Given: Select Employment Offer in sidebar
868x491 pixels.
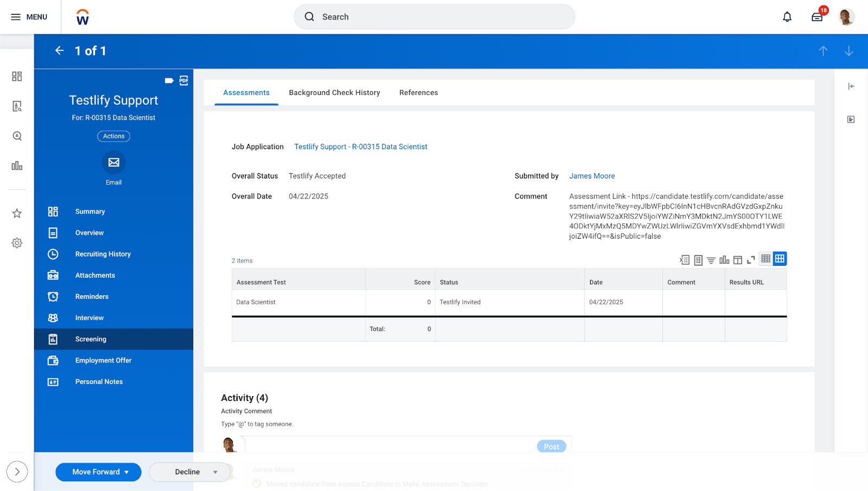Looking at the screenshot, I should [x=103, y=360].
